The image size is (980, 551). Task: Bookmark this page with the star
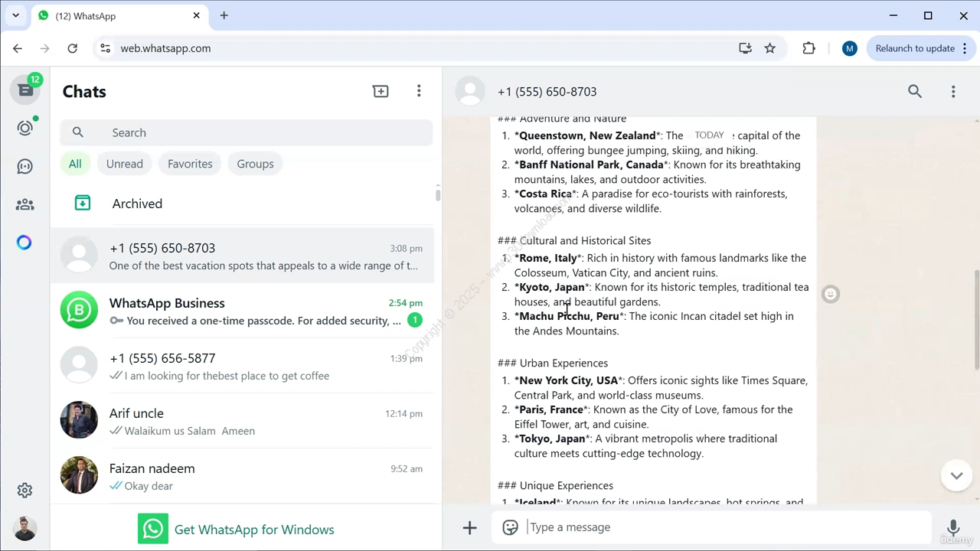point(770,48)
